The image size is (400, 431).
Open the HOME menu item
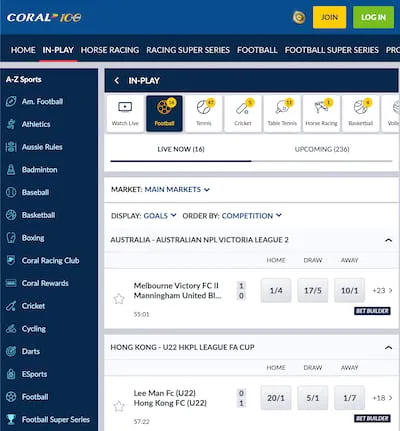(23, 50)
